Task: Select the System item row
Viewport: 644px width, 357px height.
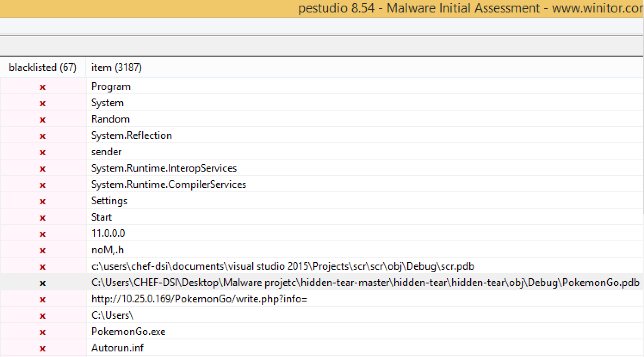Action: pyautogui.click(x=108, y=103)
